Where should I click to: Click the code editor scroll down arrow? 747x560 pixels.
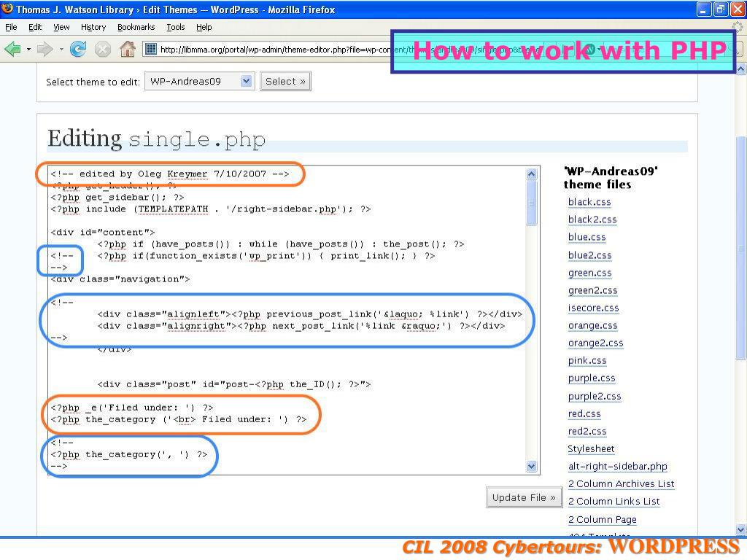(532, 466)
